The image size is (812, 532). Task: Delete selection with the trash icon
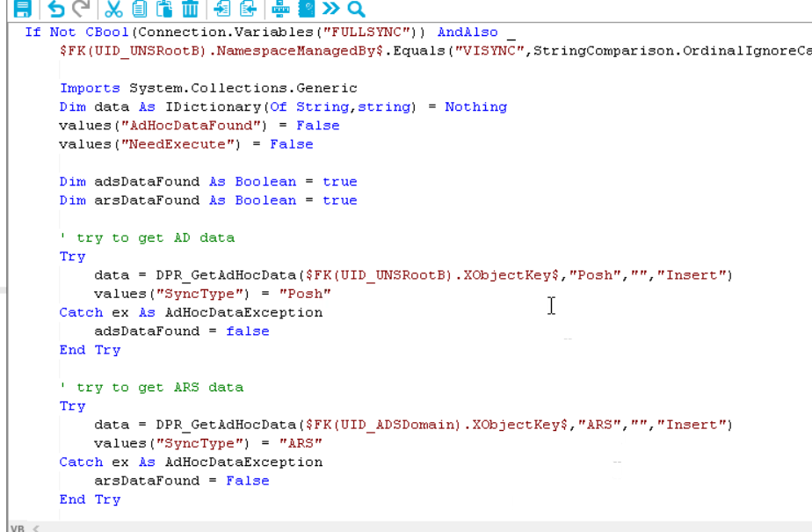[190, 10]
